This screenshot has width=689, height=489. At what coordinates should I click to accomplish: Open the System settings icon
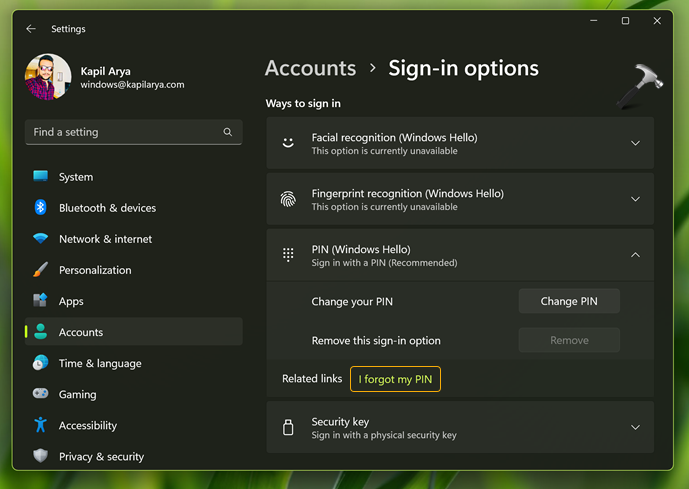[40, 177]
